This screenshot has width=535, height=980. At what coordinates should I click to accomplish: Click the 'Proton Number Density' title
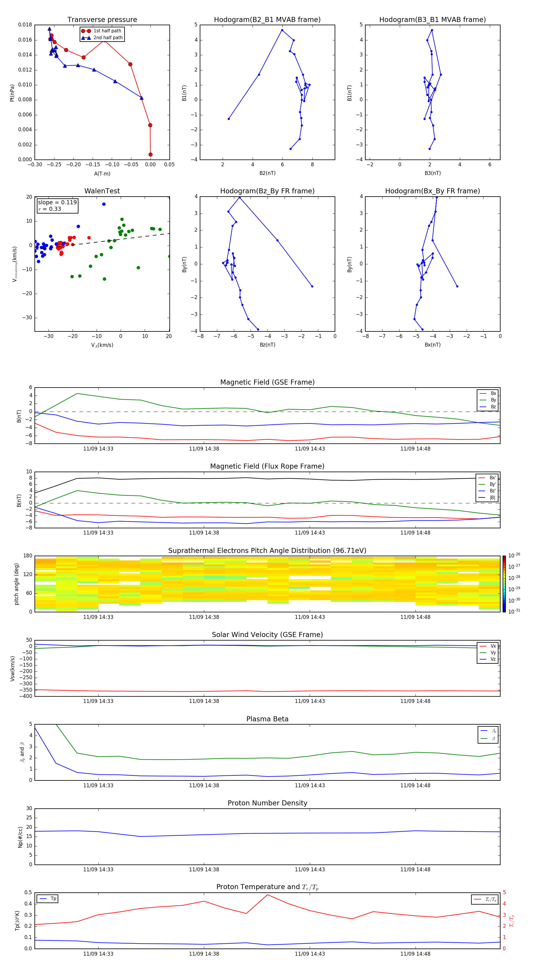click(x=267, y=803)
